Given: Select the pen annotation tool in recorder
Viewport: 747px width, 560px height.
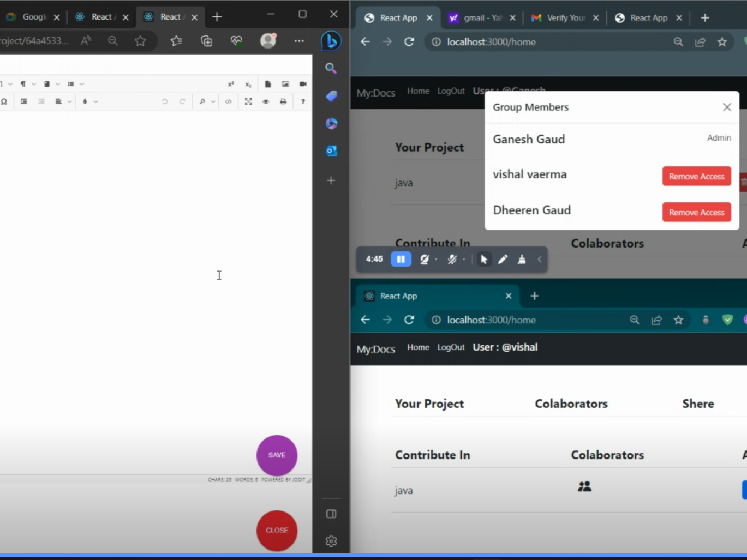Looking at the screenshot, I should [x=503, y=260].
